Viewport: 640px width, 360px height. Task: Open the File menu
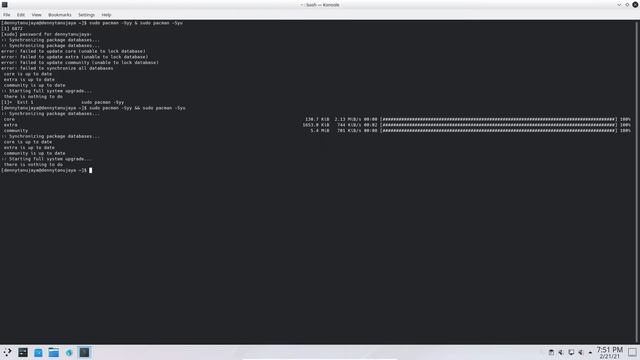7,15
